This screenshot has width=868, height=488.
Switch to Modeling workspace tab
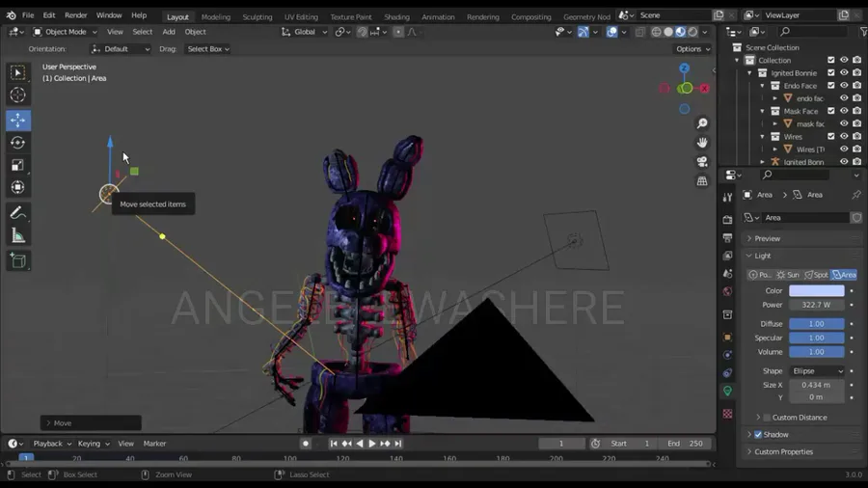[216, 16]
